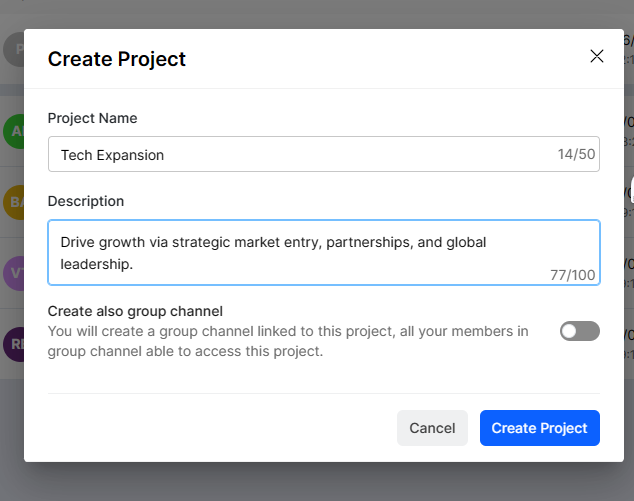Viewport: 634px width, 501px height.
Task: Close the Create Project dialog
Action: coord(597,56)
